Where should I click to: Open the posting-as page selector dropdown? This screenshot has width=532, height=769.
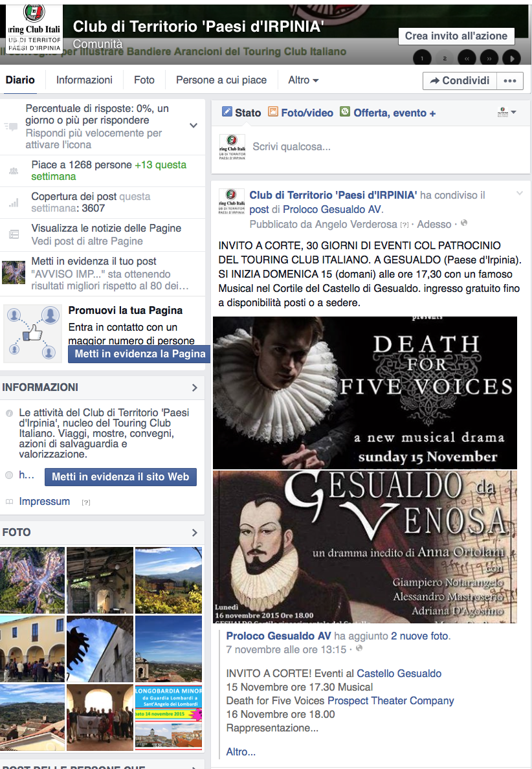tap(507, 113)
